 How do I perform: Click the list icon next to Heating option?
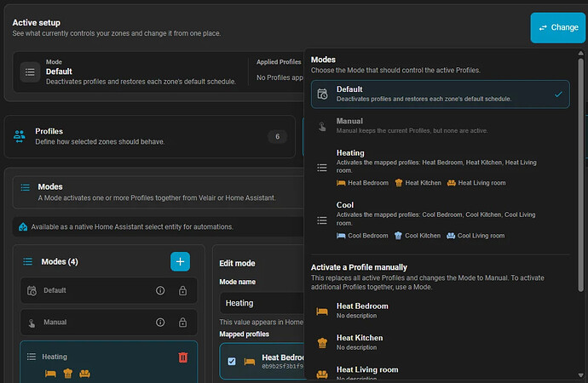pos(322,168)
